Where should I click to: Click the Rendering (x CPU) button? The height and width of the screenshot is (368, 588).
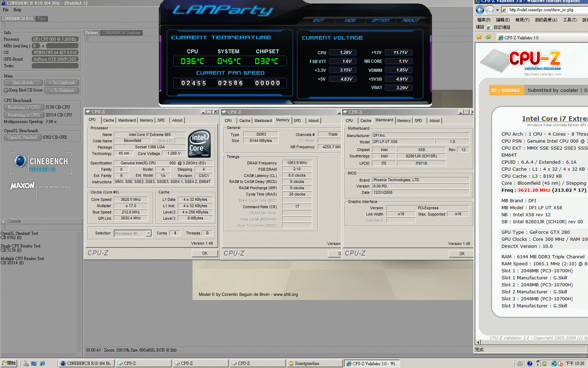point(24,115)
